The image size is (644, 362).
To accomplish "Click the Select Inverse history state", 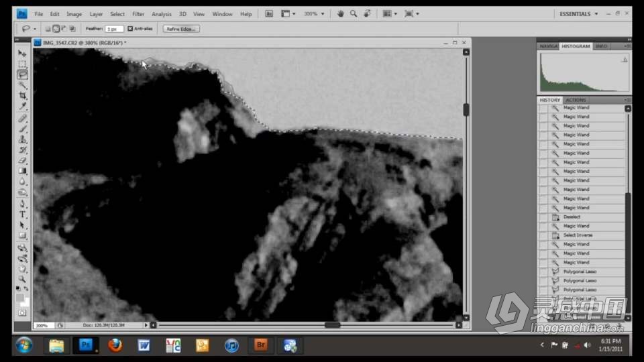I will [578, 235].
